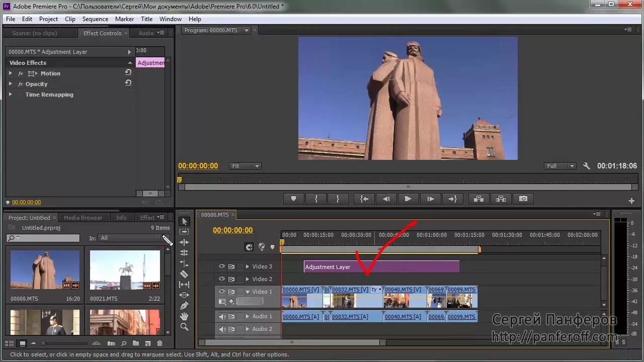Select the Adjustment Layer clip on timeline
Image resolution: width=644 pixels, height=362 pixels.
click(x=381, y=267)
